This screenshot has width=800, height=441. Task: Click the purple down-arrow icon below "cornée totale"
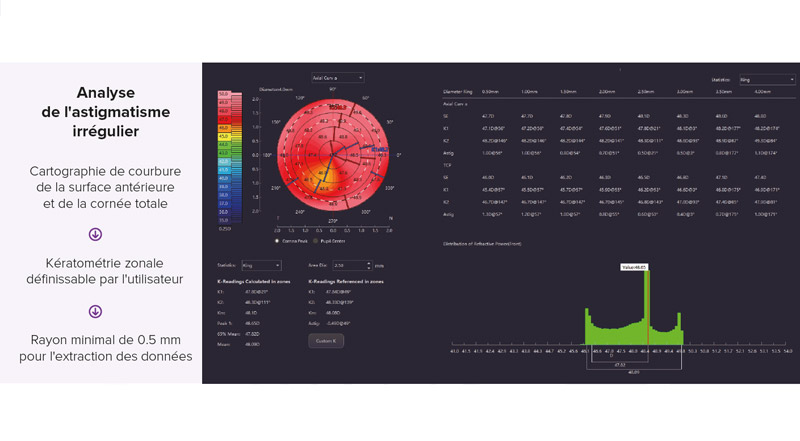point(95,234)
